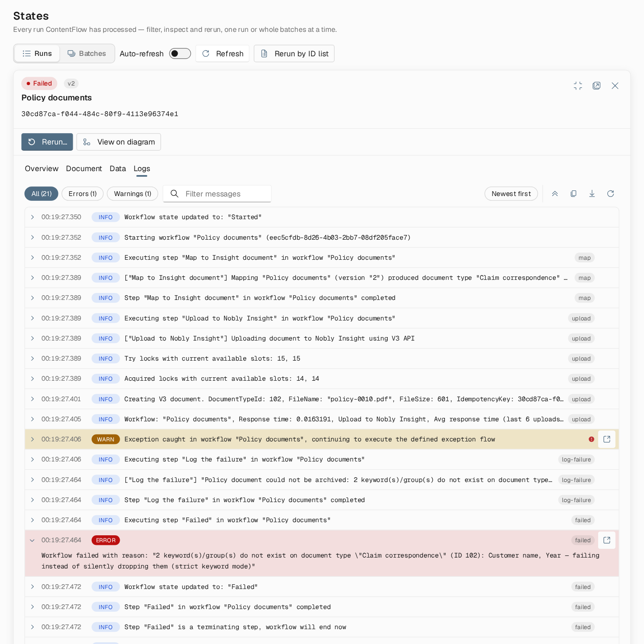Image resolution: width=644 pixels, height=644 pixels.
Task: Click the Failed status badge
Action: pos(39,83)
